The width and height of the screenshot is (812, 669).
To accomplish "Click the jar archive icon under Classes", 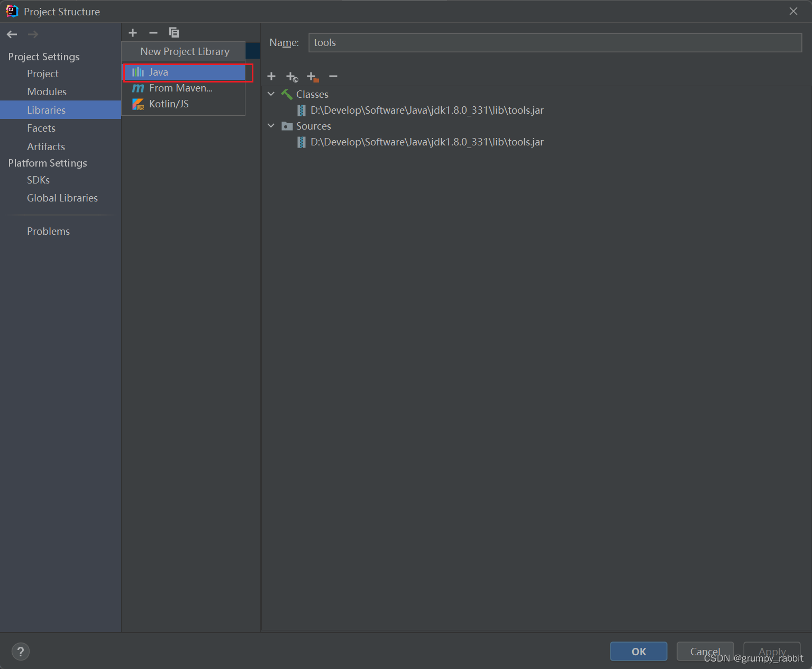I will (302, 111).
